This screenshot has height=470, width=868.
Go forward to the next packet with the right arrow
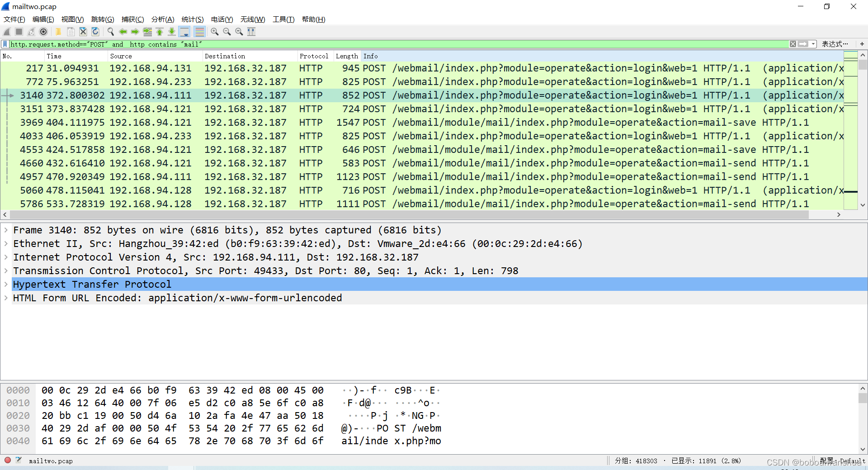[x=135, y=32]
